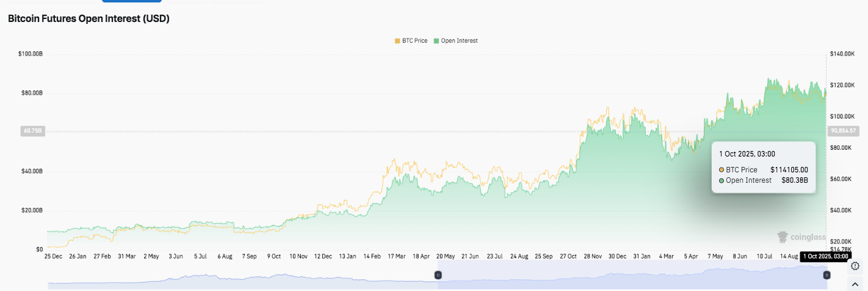
Task: Click the left range slider handle
Action: coord(438,275)
